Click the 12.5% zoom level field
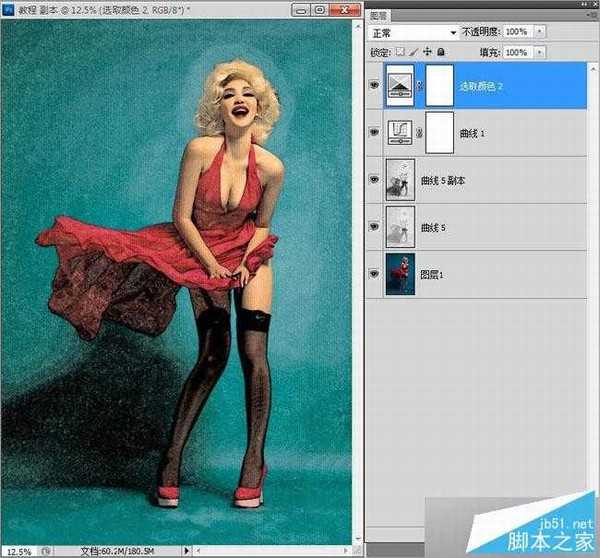 pyautogui.click(x=19, y=551)
